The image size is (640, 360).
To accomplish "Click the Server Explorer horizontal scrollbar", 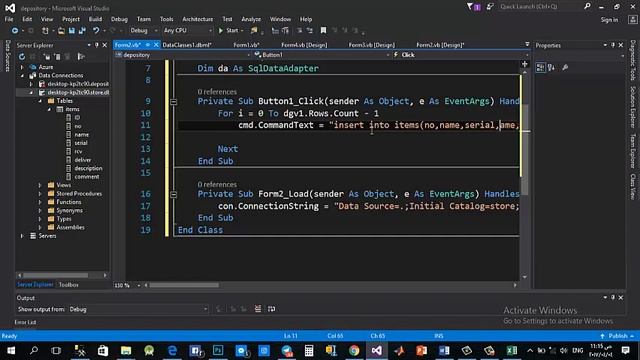I will 55,275.
